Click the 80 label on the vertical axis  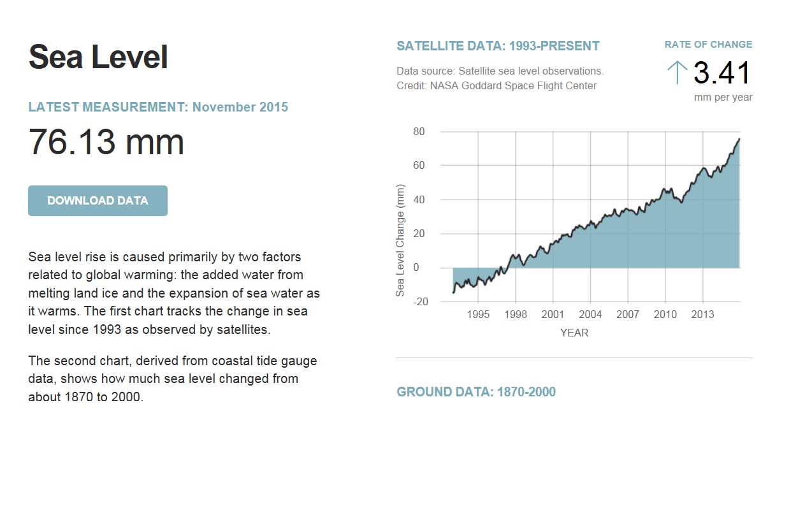click(x=419, y=132)
